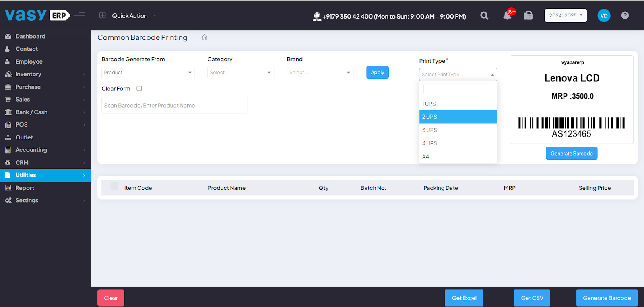Click the support agent headset icon
This screenshot has width=644, height=307.
pyautogui.click(x=317, y=17)
